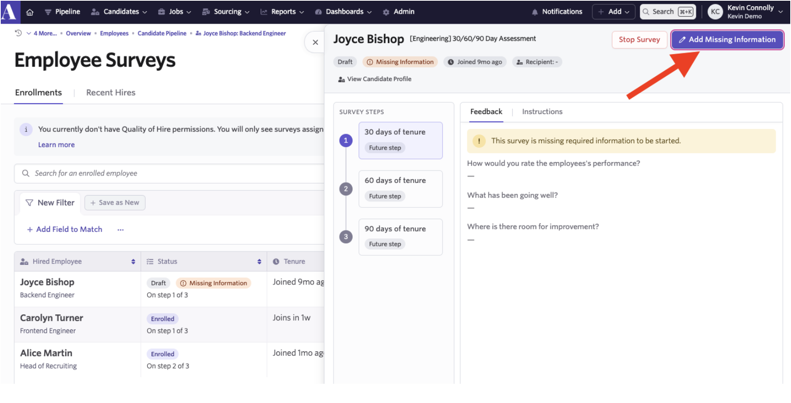Screen dimensions: 791x403
Task: Expand the Candidates menu
Action: tap(119, 12)
